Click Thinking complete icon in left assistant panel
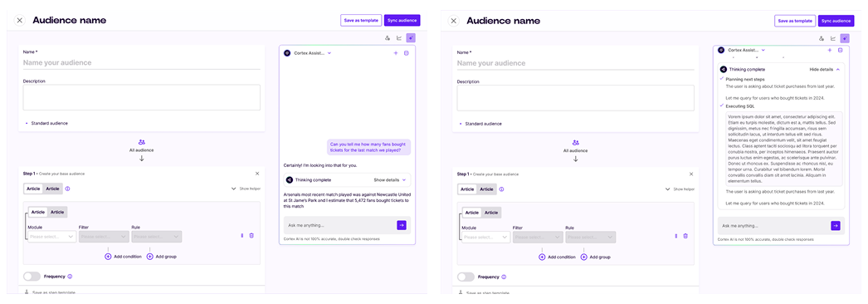The width and height of the screenshot is (868, 304). coord(289,180)
